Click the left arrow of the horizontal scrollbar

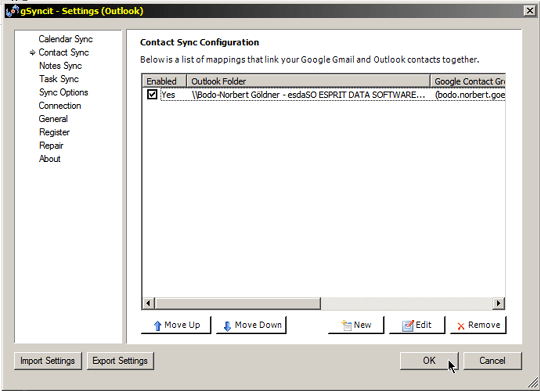pos(148,303)
